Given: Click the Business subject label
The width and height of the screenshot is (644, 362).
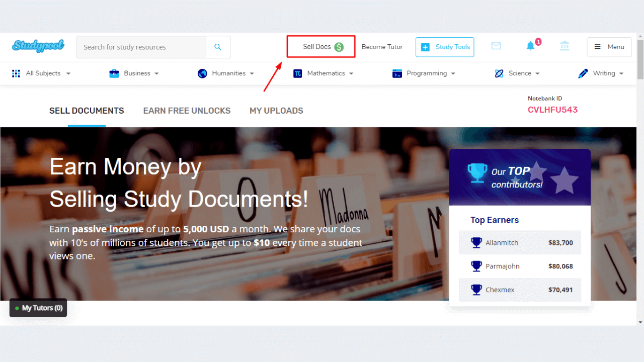Looking at the screenshot, I should tap(137, 73).
